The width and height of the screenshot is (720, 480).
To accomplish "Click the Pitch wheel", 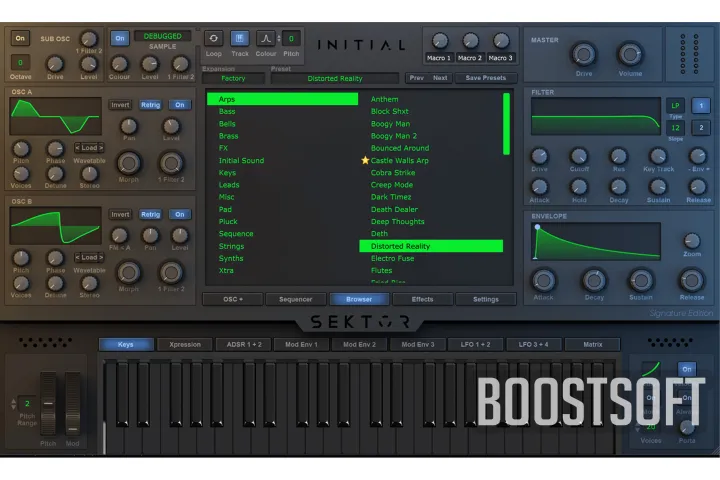I will click(x=48, y=403).
